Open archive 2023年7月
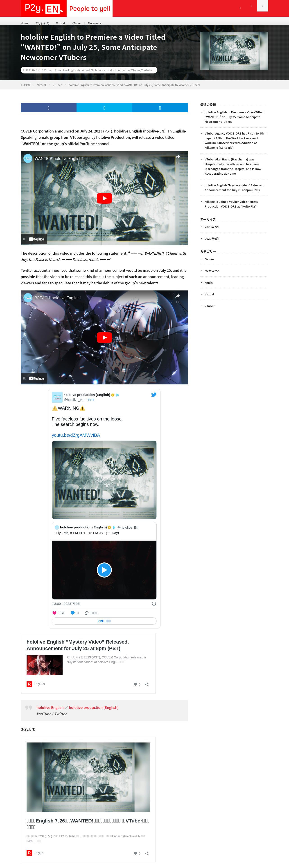Viewport: 289px width, 868px height. [212, 227]
